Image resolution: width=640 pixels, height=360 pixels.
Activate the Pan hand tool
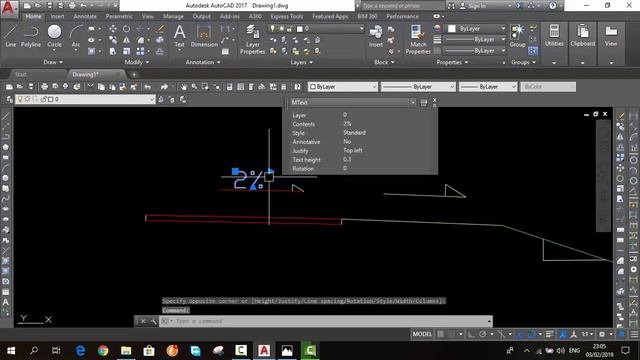[184, 87]
